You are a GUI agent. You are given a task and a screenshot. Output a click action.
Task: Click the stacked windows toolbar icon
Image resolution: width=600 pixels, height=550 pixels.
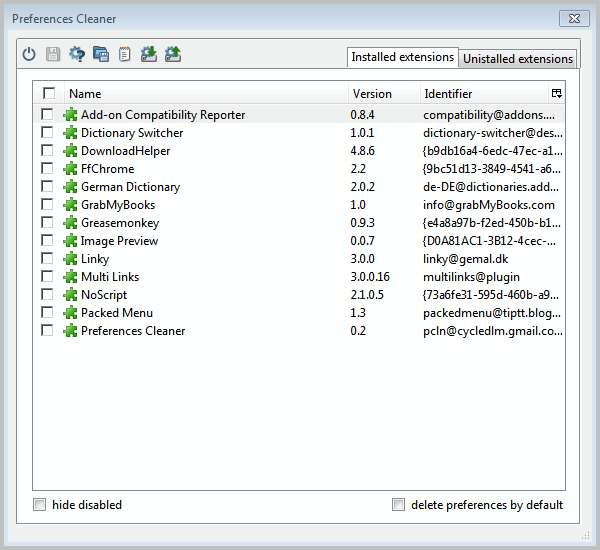101,55
